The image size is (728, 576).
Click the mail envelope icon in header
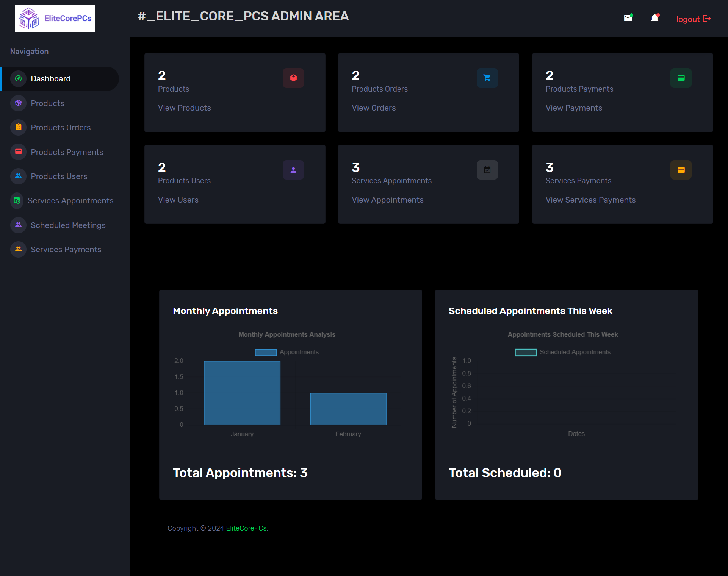click(x=628, y=18)
